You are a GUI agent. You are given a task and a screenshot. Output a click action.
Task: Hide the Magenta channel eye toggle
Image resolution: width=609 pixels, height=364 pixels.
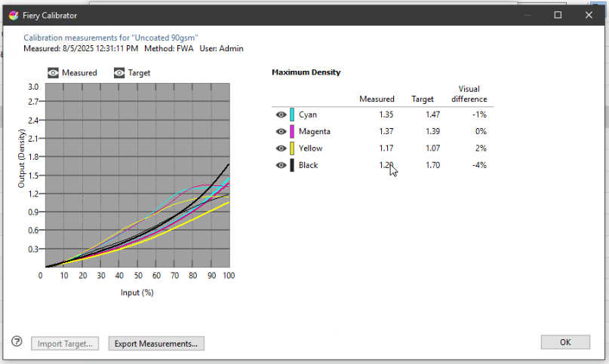pos(281,132)
